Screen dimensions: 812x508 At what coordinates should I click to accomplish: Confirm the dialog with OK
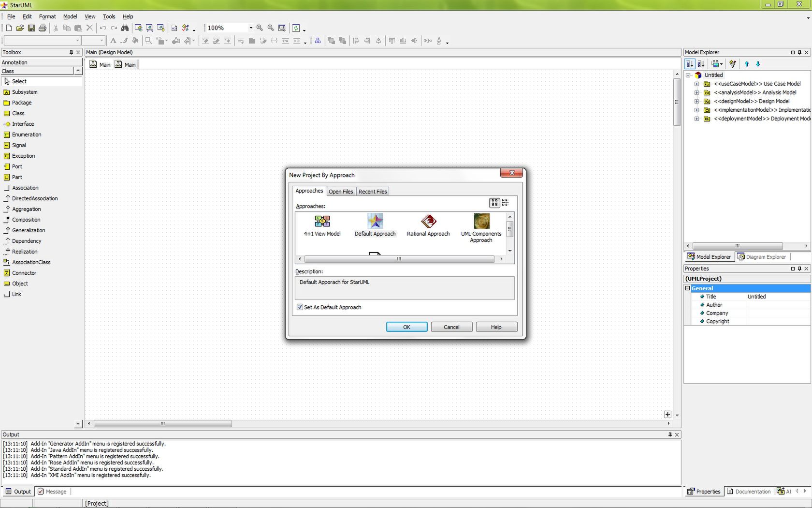click(406, 327)
